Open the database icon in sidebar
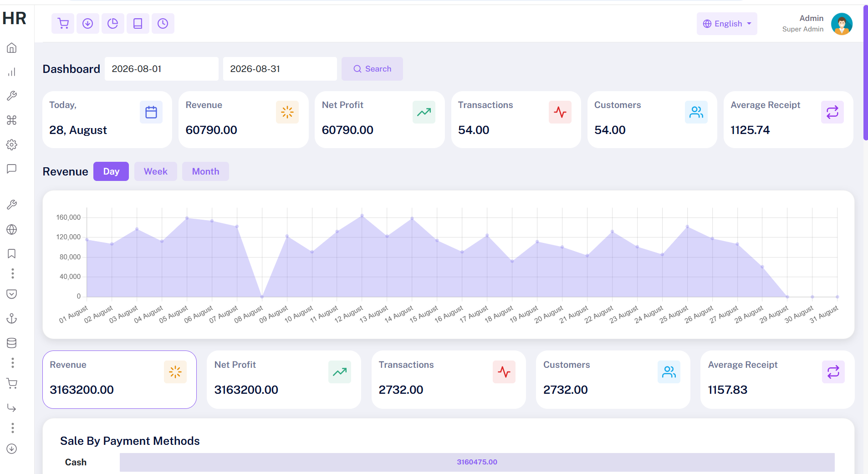This screenshot has width=868, height=474. pos(12,343)
